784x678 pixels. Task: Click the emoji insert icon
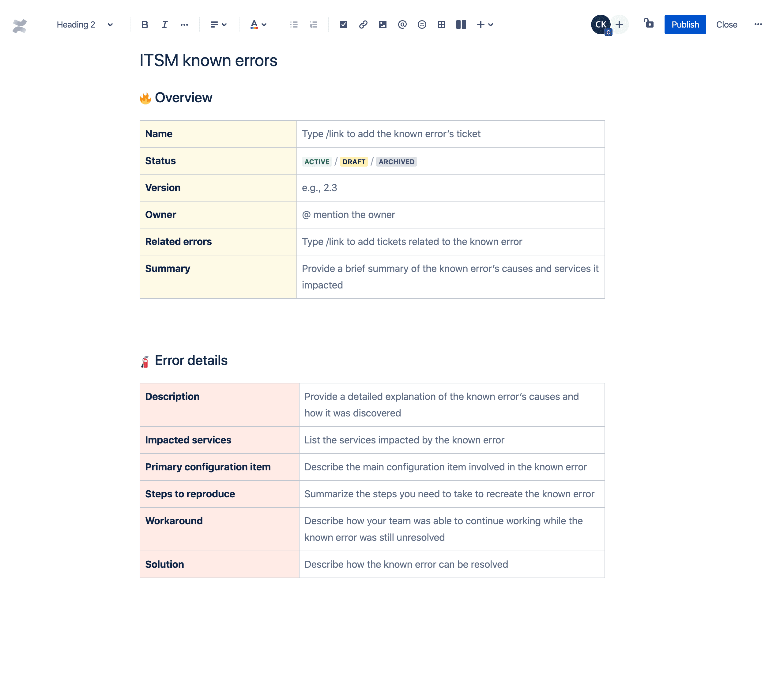click(x=421, y=25)
